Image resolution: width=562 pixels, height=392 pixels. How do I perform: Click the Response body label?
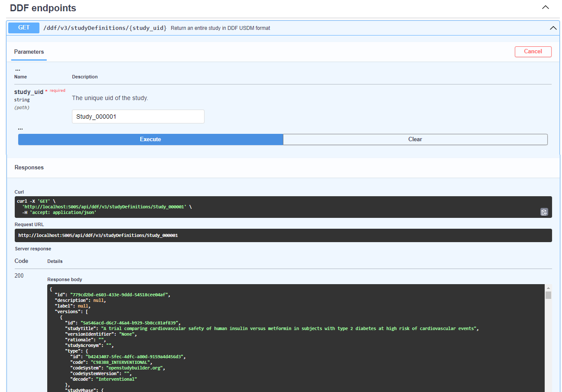pyautogui.click(x=65, y=280)
